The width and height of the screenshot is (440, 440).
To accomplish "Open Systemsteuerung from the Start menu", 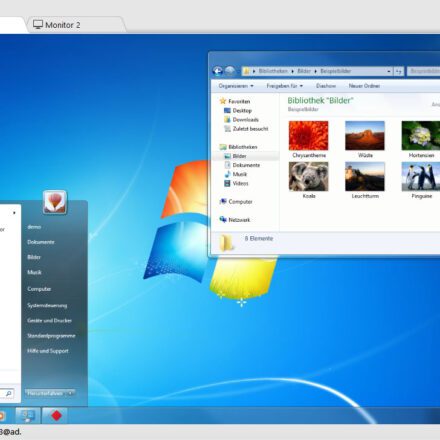I will point(47,305).
